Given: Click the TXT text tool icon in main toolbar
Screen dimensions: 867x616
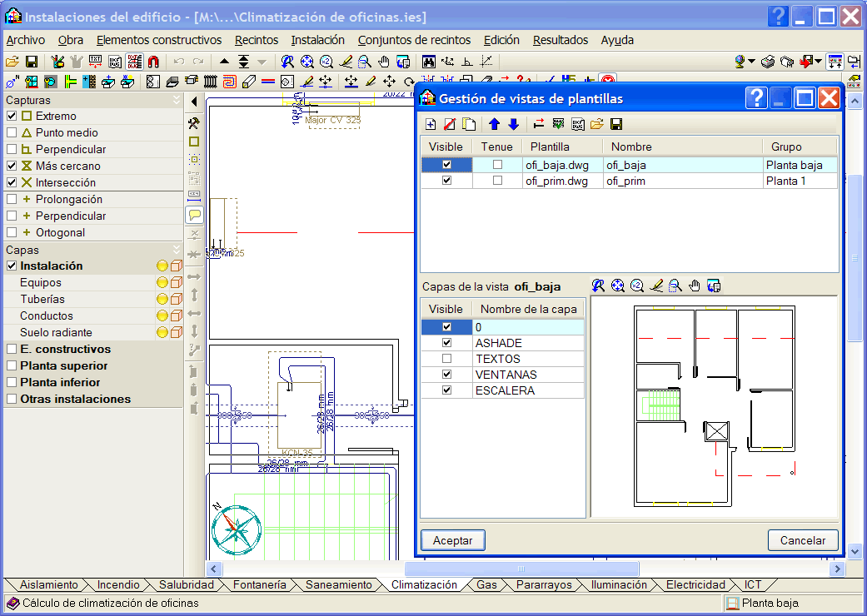Looking at the screenshot, I should [x=95, y=62].
